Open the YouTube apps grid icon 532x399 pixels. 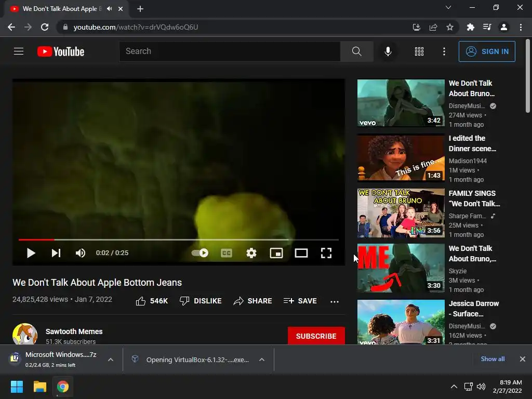419,51
